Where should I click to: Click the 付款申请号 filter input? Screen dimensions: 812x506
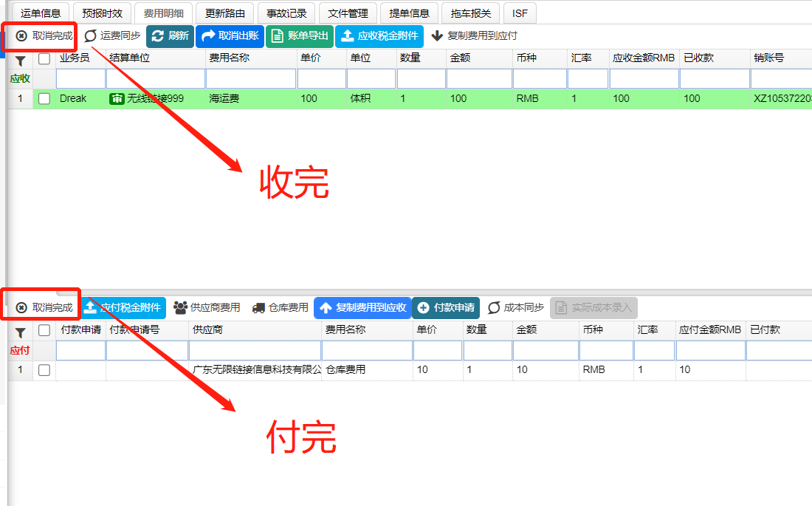(147, 350)
